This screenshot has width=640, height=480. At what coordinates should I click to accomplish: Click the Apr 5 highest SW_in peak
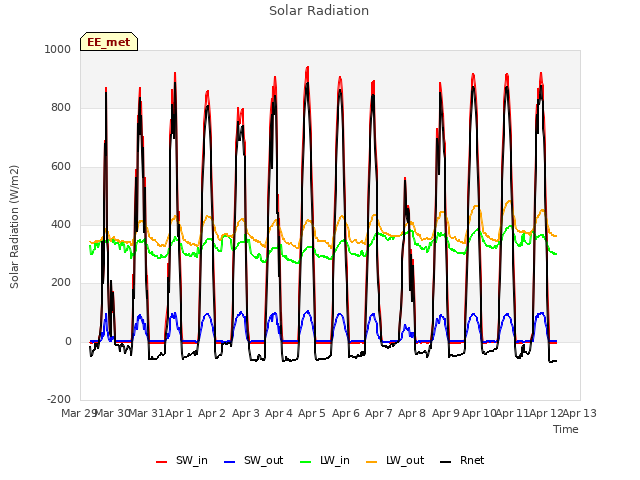(x=307, y=67)
